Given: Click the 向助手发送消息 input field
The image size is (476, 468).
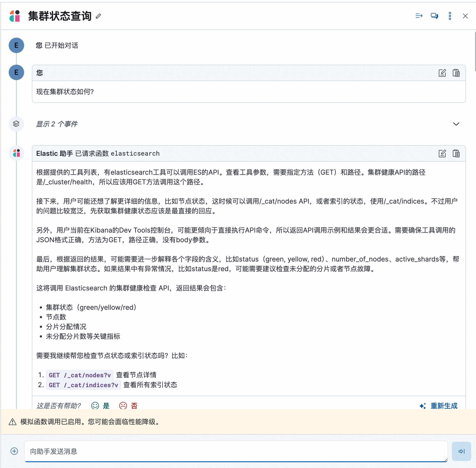Looking at the screenshot, I should (221, 451).
